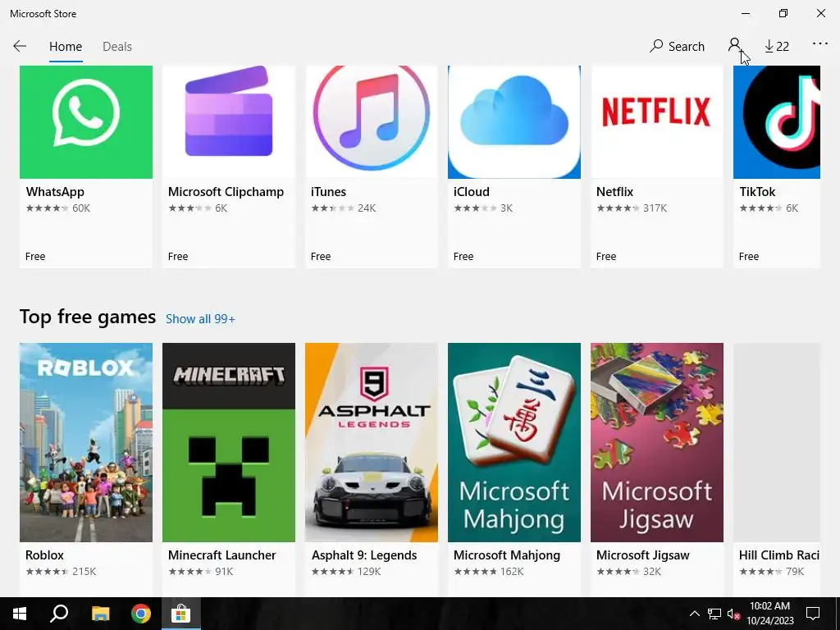Open the Home tab

[66, 47]
